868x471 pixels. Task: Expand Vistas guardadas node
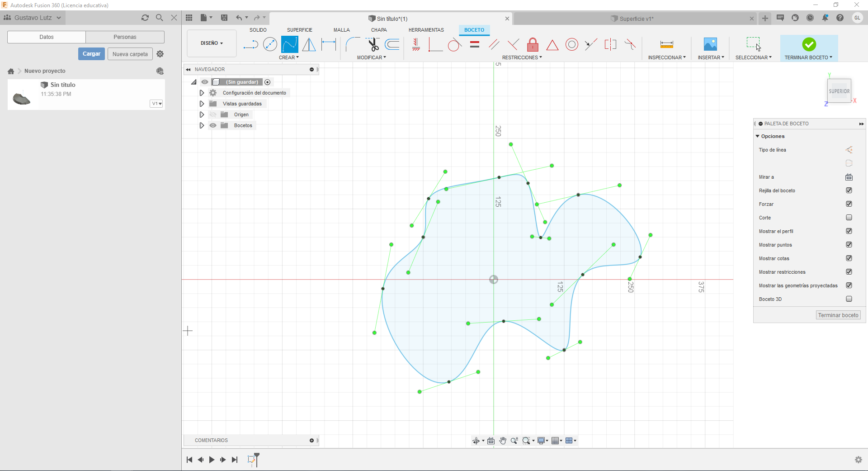[202, 104]
